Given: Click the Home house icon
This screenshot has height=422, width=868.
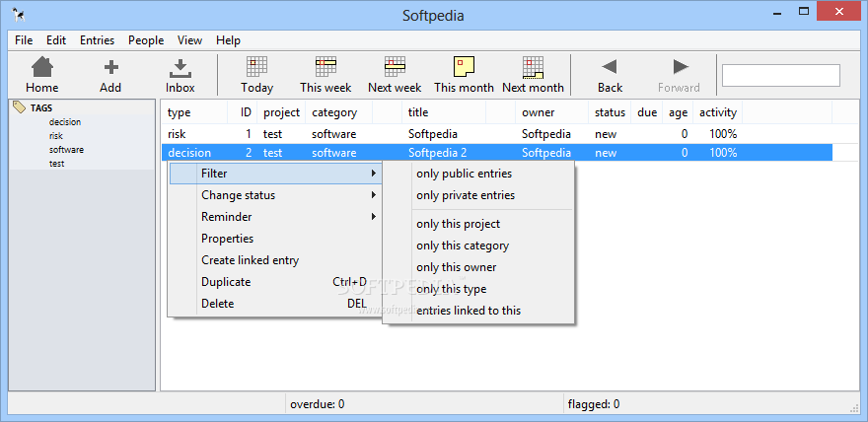Looking at the screenshot, I should [42, 67].
